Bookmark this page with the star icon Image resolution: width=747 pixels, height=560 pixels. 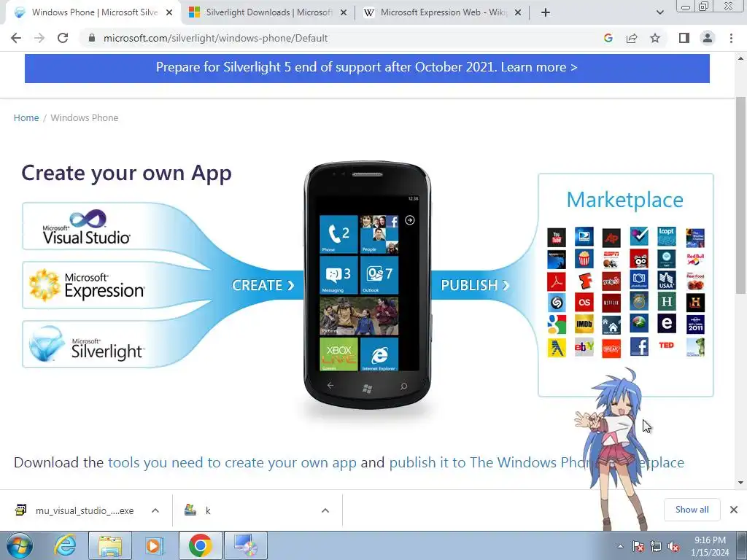point(655,38)
